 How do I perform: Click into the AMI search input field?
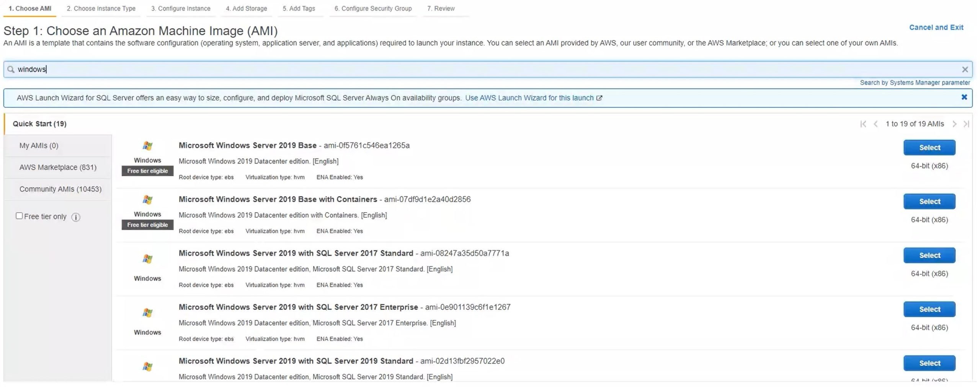point(459,70)
